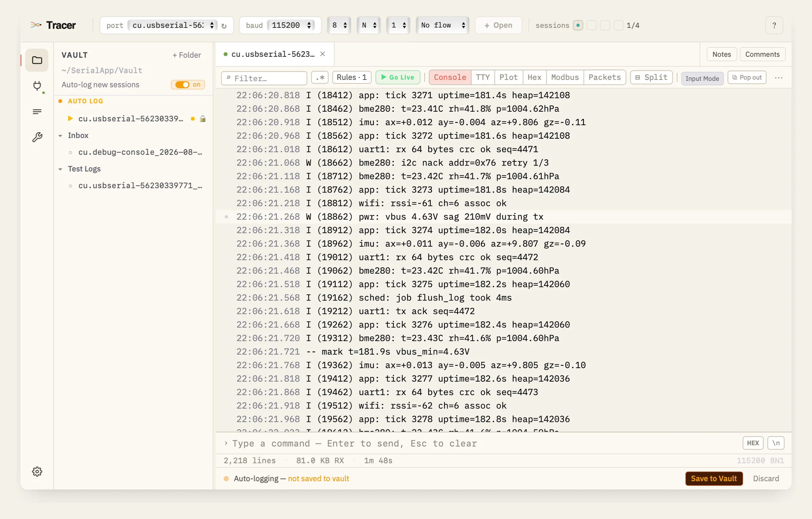
Task: Click the Tracer logo
Action: tap(53, 25)
